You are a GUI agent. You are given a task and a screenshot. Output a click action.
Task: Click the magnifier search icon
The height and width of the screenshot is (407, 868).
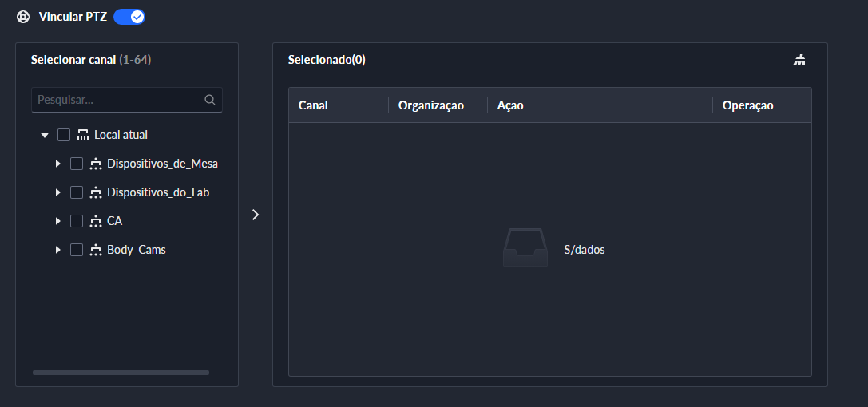(210, 100)
